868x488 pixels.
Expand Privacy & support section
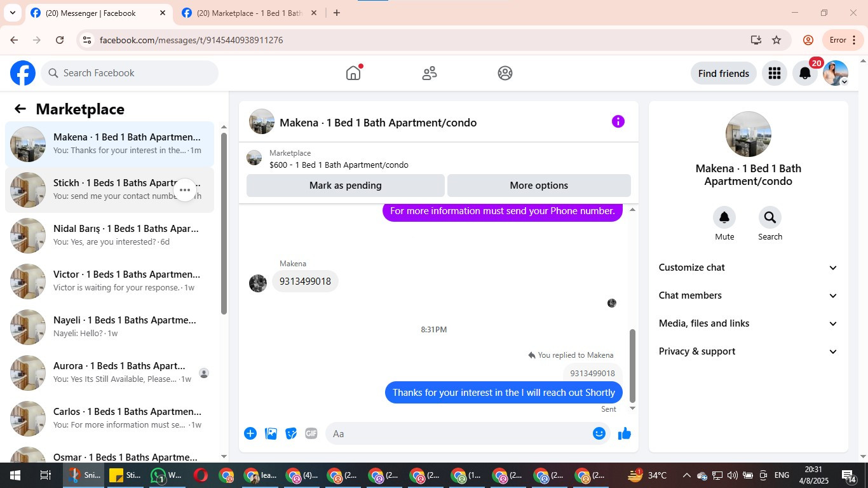click(x=748, y=351)
